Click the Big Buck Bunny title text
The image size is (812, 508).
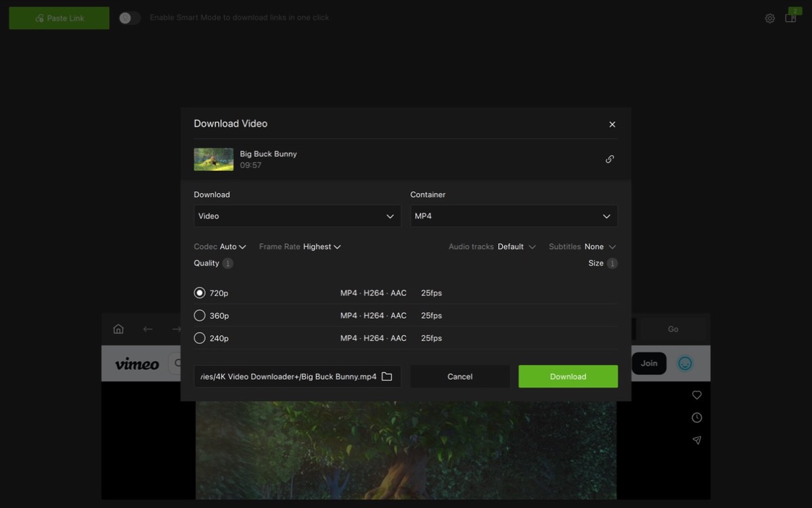click(x=268, y=154)
